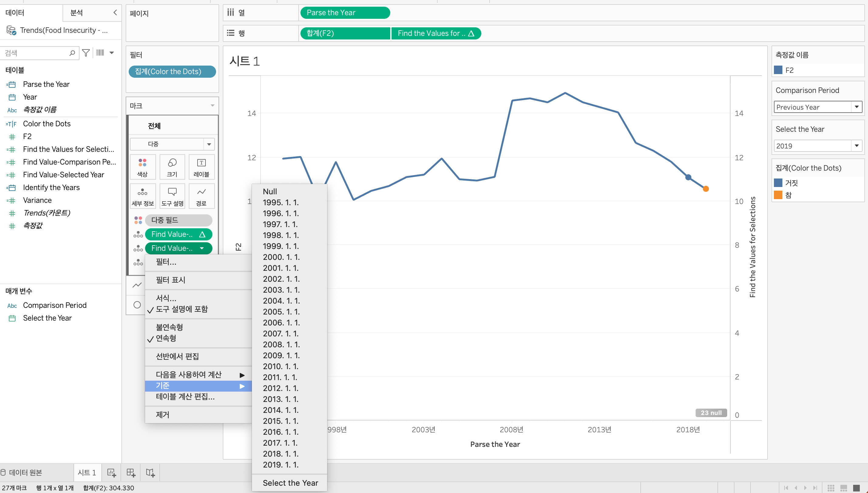
Task: Show filmstrip view icon
Action: [844, 488]
